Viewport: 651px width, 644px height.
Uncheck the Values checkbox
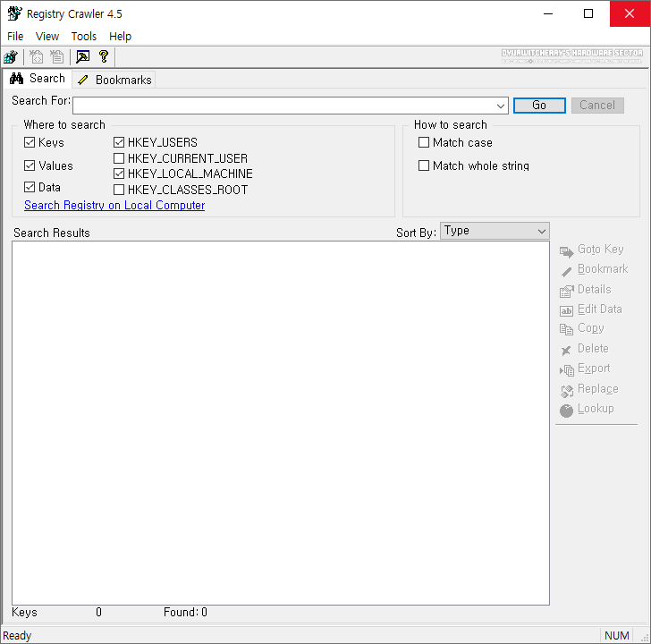30,165
